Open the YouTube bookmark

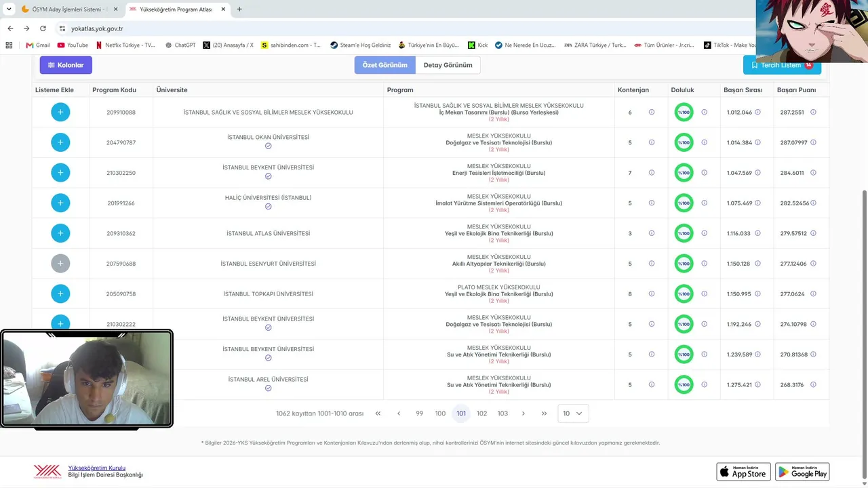click(73, 45)
